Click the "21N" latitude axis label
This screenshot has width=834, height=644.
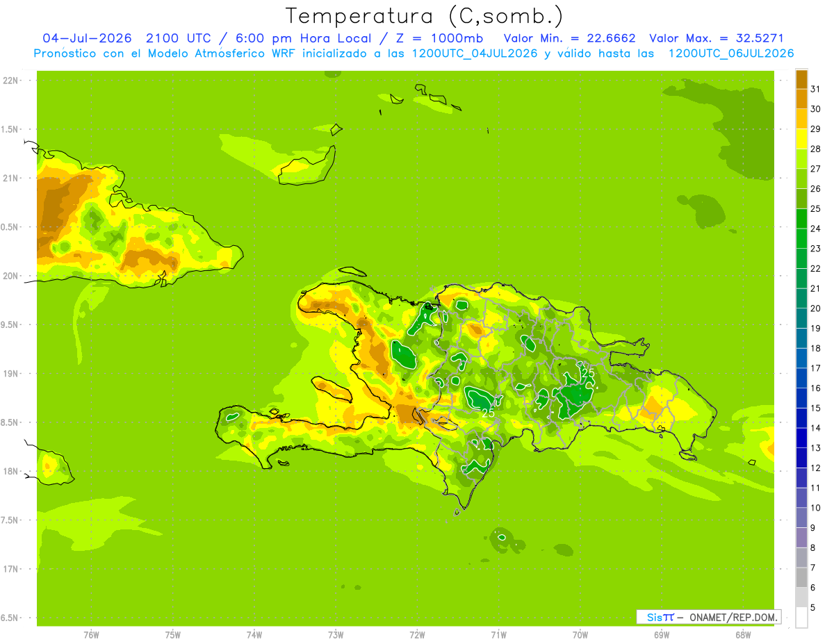coord(12,179)
